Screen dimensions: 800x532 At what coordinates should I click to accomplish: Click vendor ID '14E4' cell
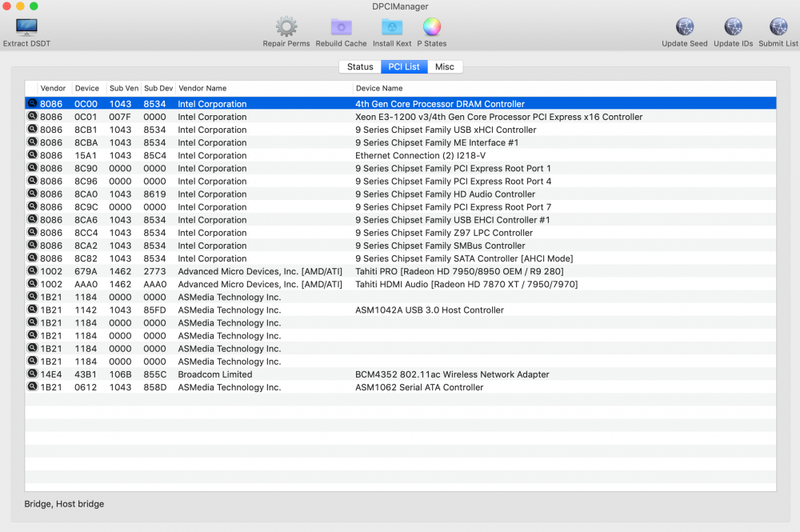click(x=51, y=374)
